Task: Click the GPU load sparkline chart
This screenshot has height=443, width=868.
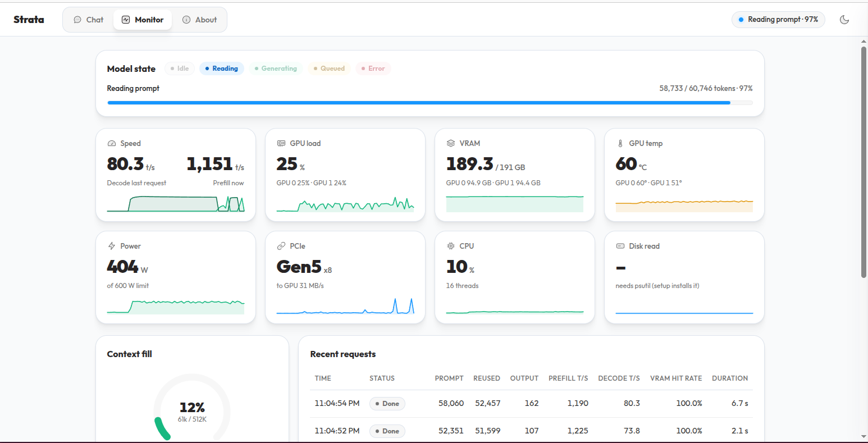Action: pyautogui.click(x=345, y=204)
